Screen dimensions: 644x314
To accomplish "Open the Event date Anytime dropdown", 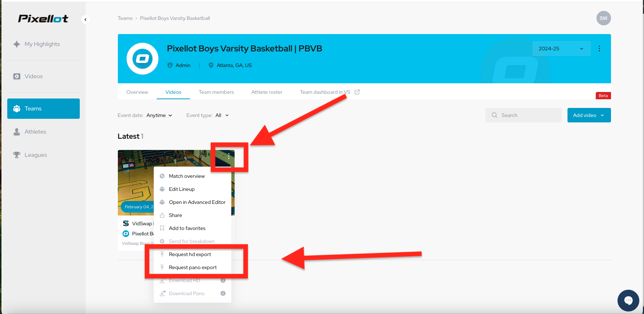I will 159,115.
